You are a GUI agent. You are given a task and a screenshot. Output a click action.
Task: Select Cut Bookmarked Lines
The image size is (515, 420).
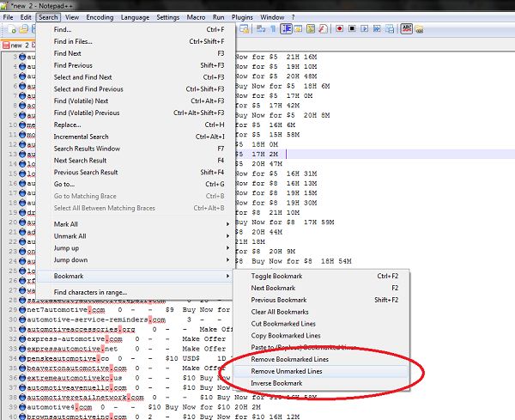tap(322, 324)
